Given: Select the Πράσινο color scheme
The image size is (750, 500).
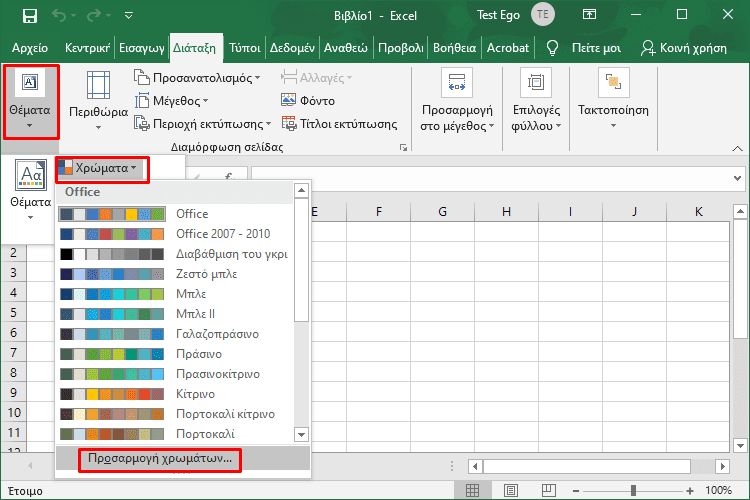Looking at the screenshot, I should 177,354.
